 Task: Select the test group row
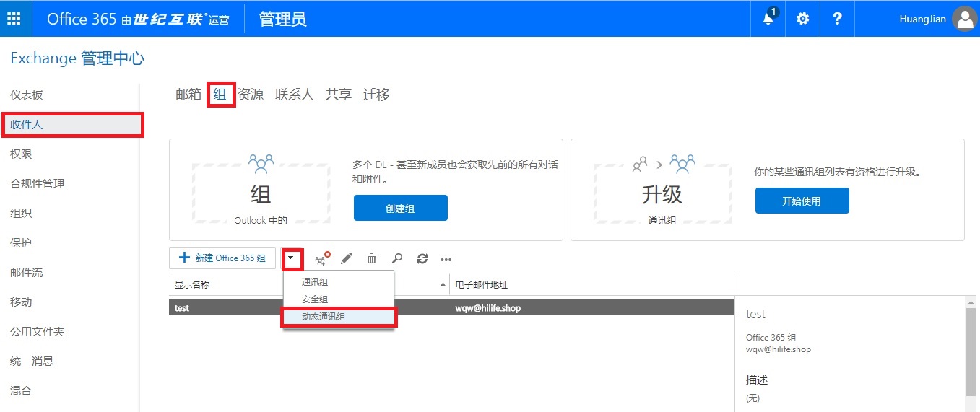(451, 308)
